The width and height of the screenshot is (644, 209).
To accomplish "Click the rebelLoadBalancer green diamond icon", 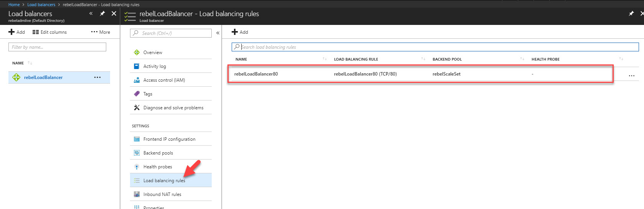I will 16,77.
